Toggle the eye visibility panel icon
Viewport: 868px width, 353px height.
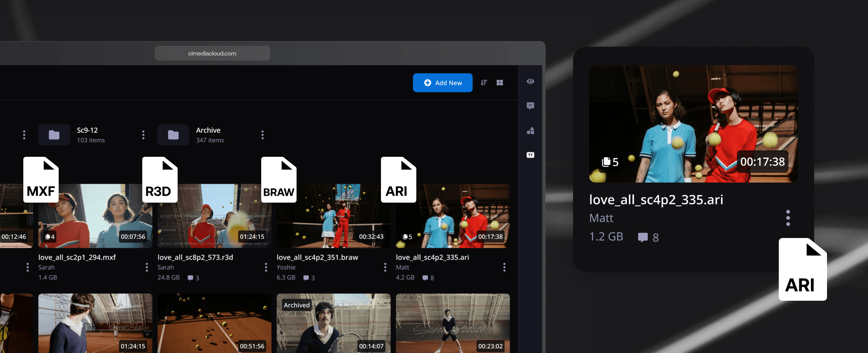point(530,82)
